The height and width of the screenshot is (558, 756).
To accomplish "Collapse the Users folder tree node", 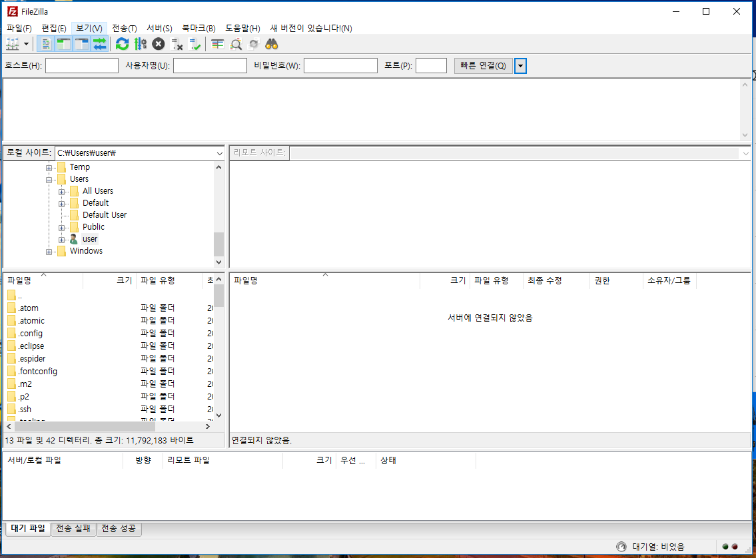I will [49, 180].
